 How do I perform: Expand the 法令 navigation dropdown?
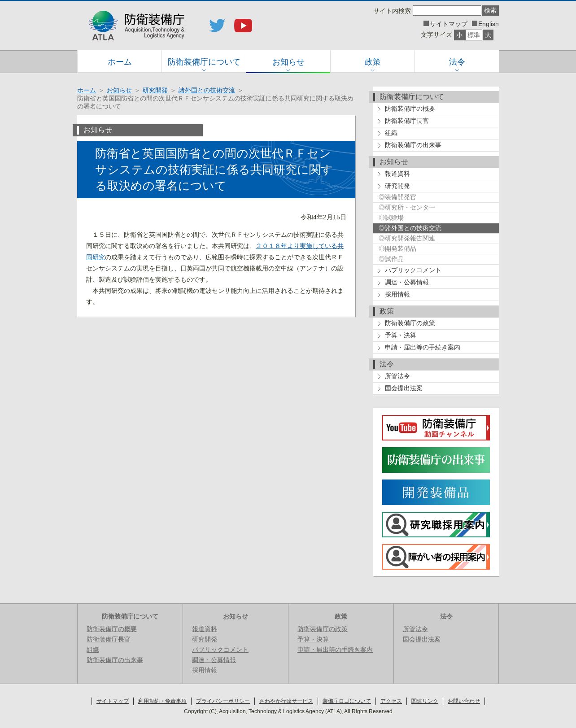[x=457, y=62]
